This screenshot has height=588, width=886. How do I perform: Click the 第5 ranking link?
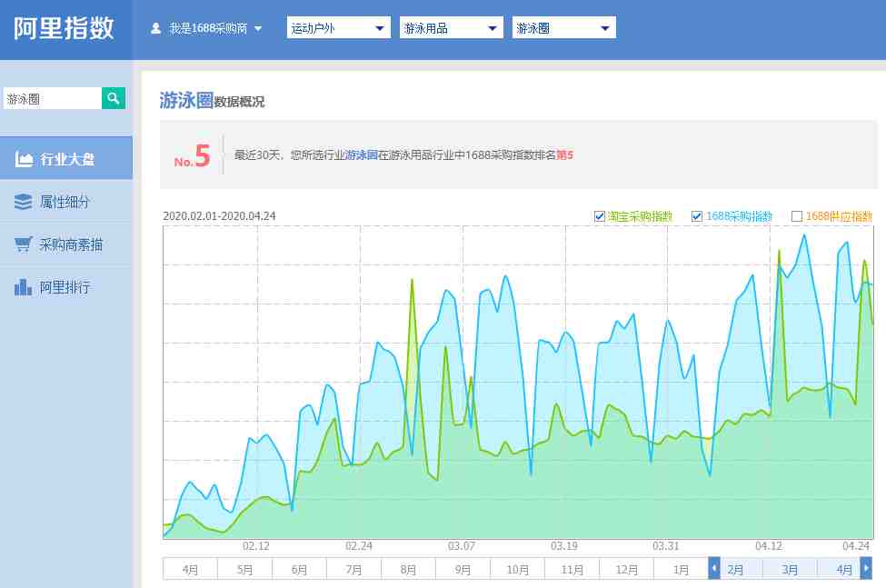pyautogui.click(x=564, y=154)
